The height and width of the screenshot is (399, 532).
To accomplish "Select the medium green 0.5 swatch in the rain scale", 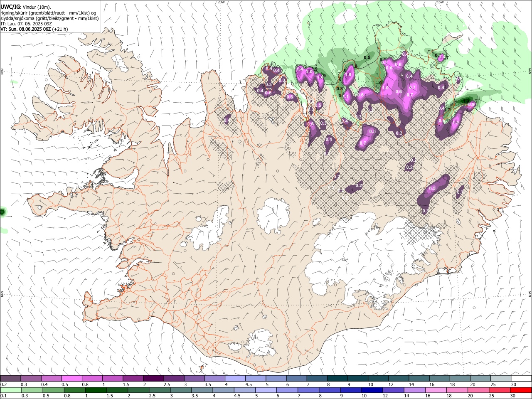I will 53,390.
